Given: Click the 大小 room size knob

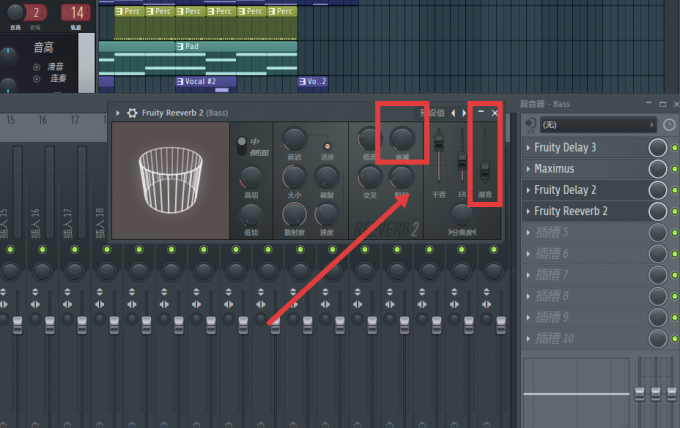Looking at the screenshot, I should point(294,177).
